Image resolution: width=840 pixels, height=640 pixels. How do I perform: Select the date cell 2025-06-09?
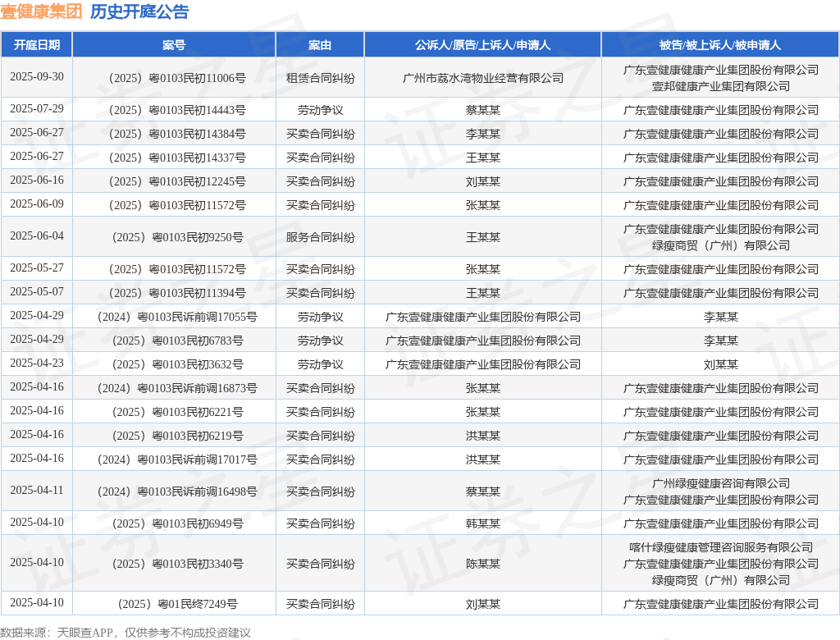coord(36,203)
